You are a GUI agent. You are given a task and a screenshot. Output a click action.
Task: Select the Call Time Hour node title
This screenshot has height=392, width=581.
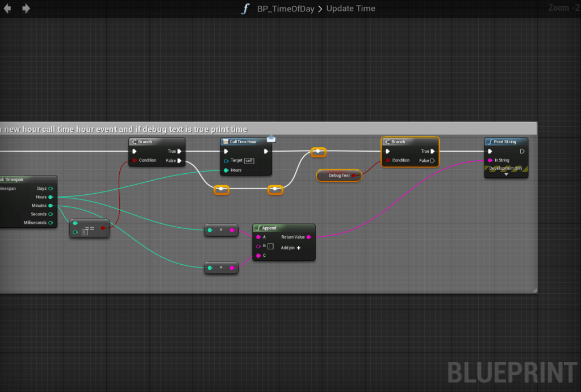click(243, 141)
